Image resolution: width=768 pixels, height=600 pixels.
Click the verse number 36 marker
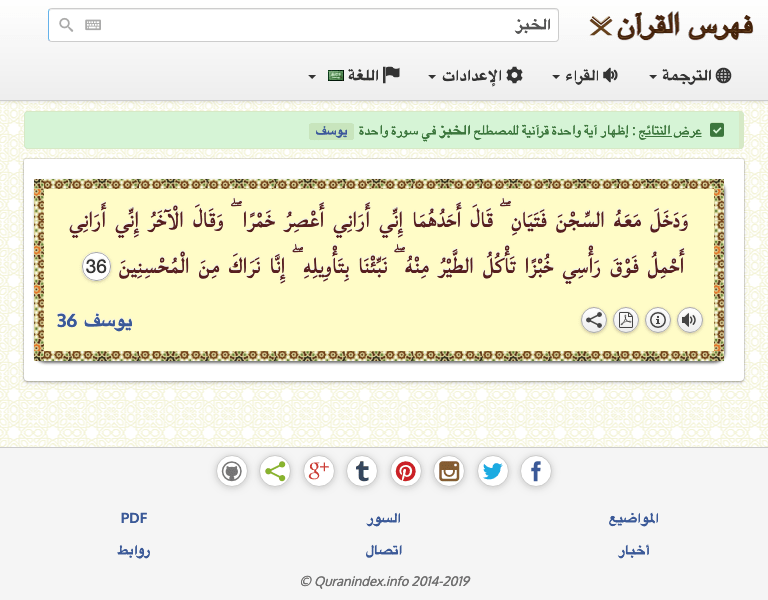[96, 267]
